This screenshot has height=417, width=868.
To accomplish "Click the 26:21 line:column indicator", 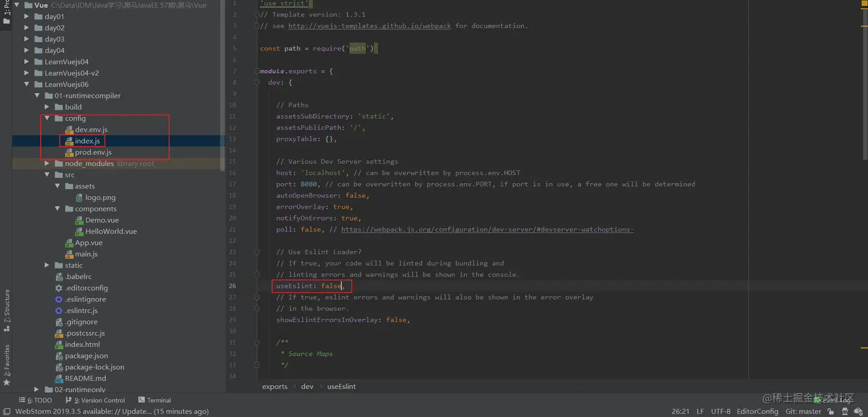I will [x=680, y=411].
